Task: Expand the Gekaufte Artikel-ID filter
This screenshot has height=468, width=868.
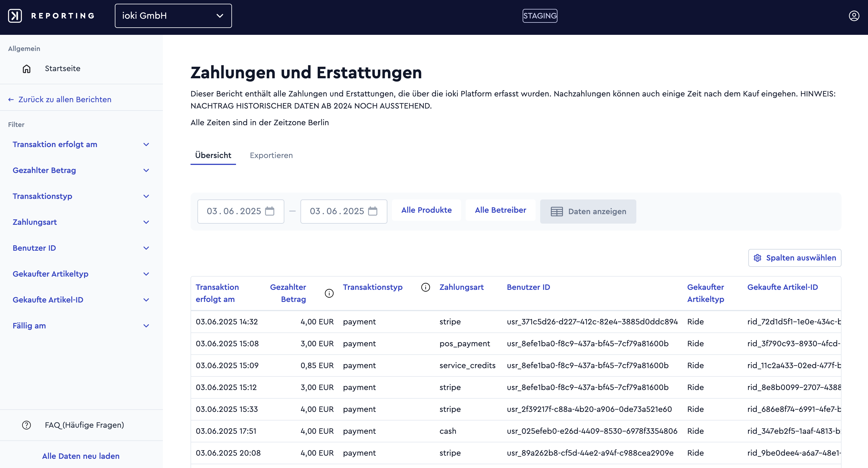Action: [81, 300]
